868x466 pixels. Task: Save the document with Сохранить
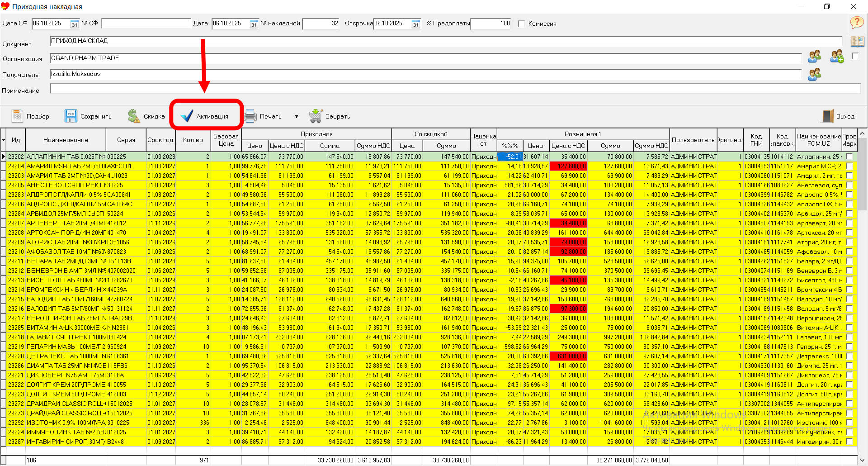coord(71,116)
